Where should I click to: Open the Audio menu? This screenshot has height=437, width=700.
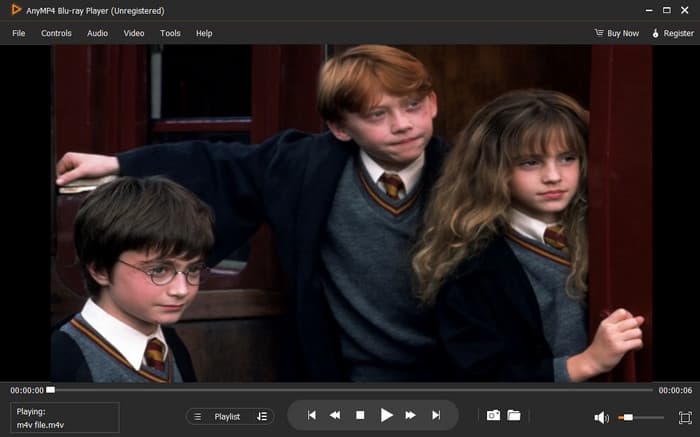click(97, 33)
